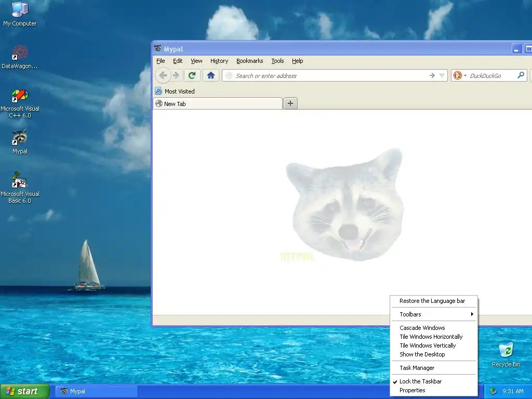Viewport: 532px width, 399px height.
Task: Open DuckDuckGo search engine selector dropdown
Action: point(465,75)
